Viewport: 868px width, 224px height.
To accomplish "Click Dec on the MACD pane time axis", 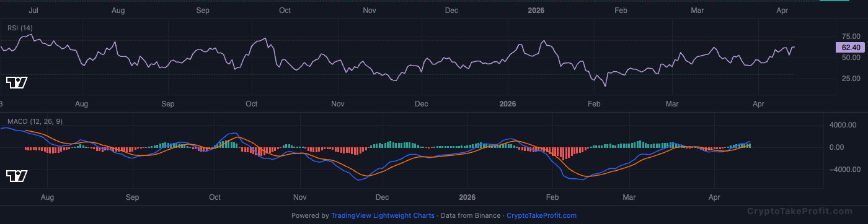I will (x=382, y=198).
